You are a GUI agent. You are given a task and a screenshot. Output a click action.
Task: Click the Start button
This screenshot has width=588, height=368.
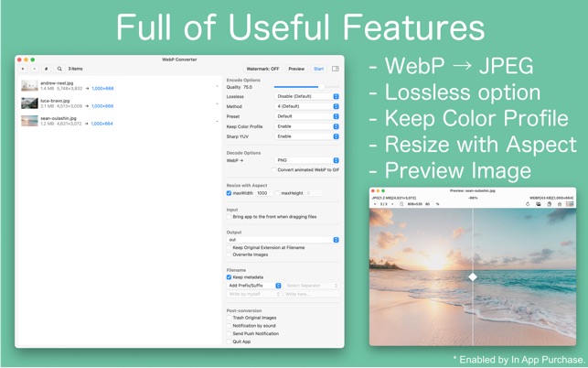(319, 69)
